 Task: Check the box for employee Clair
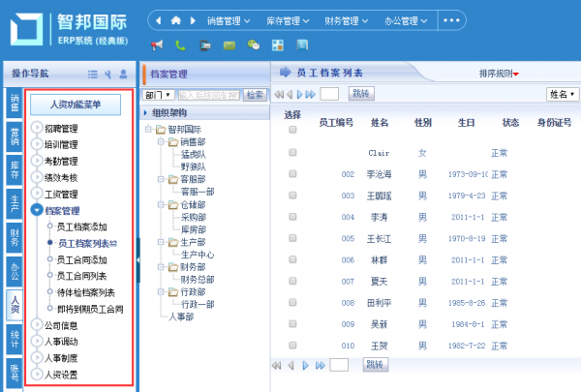292,152
